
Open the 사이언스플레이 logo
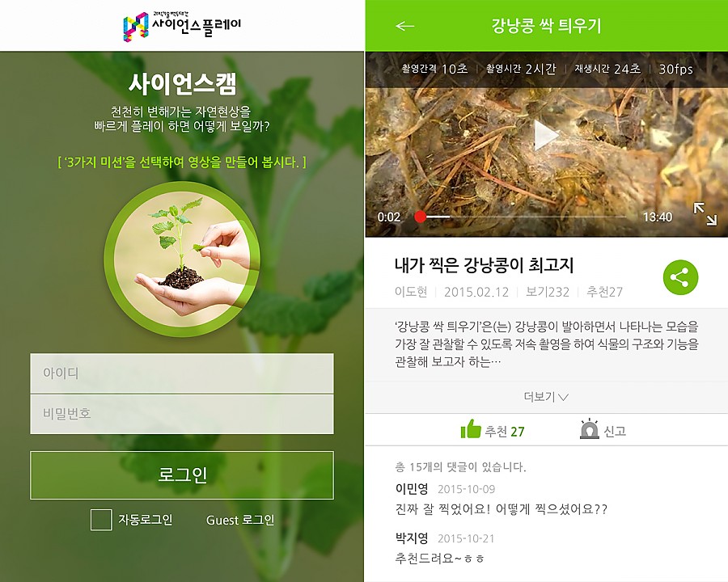point(181,26)
